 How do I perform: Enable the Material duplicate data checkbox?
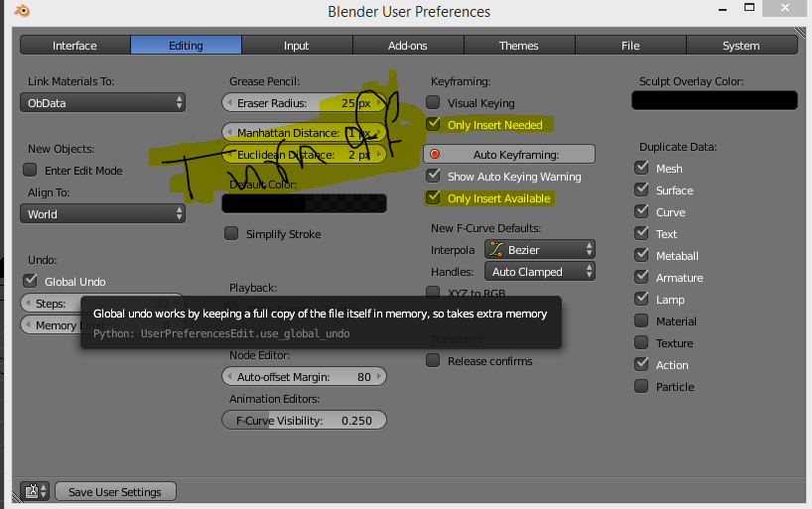[x=641, y=320]
